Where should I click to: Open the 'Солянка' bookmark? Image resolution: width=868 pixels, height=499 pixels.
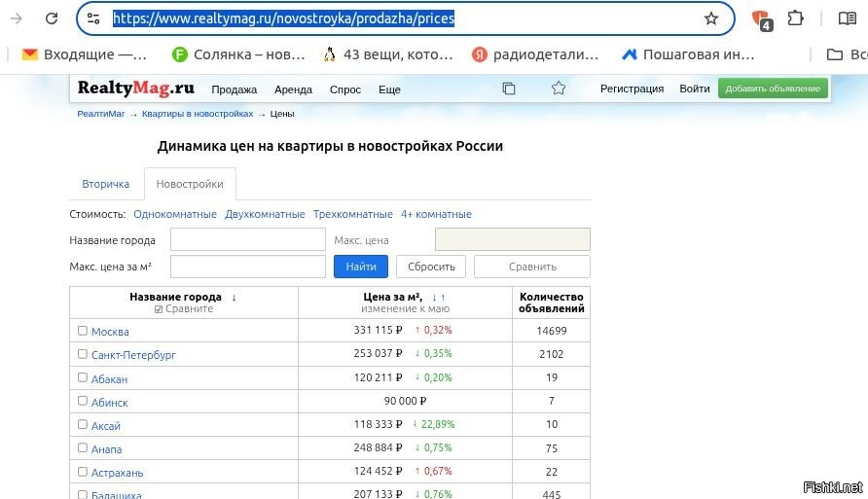point(238,54)
